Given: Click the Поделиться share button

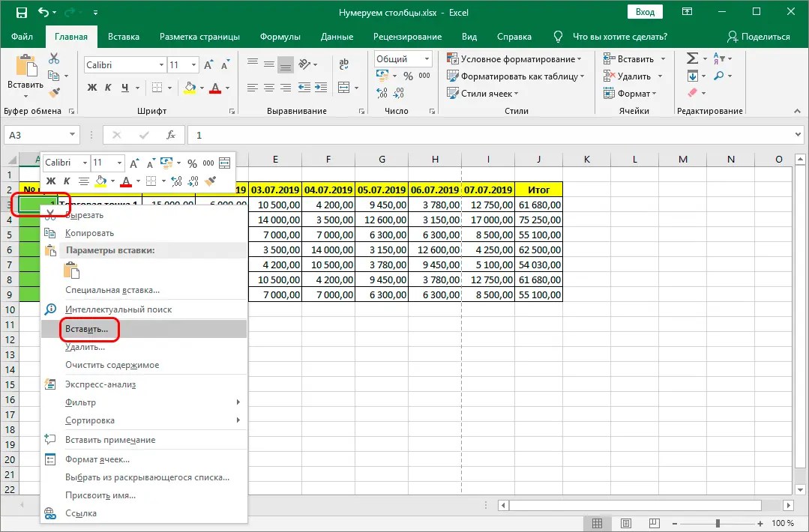Looking at the screenshot, I should pyautogui.click(x=760, y=36).
